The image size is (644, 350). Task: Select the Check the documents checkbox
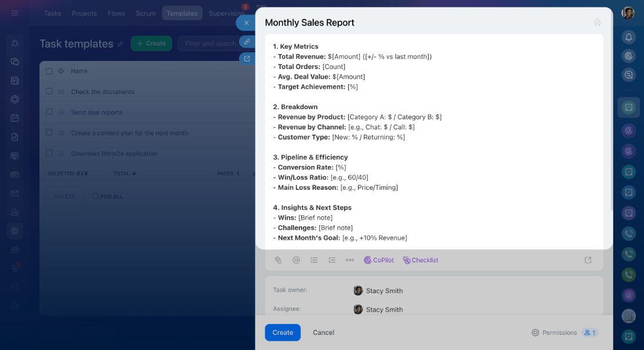49,92
